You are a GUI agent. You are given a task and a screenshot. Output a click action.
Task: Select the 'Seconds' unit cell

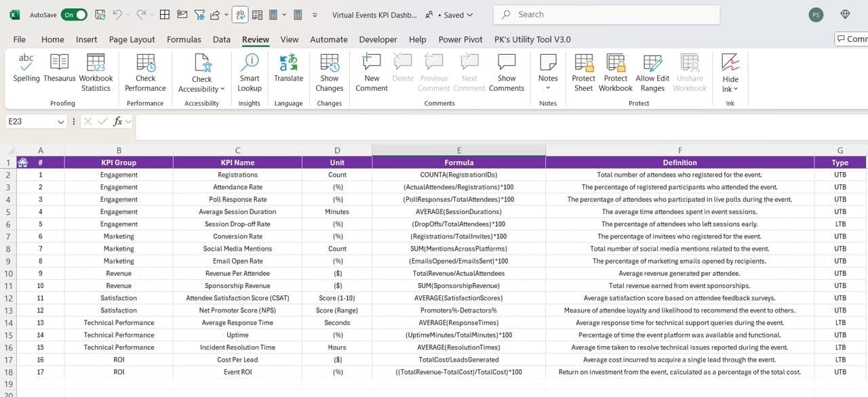(337, 322)
